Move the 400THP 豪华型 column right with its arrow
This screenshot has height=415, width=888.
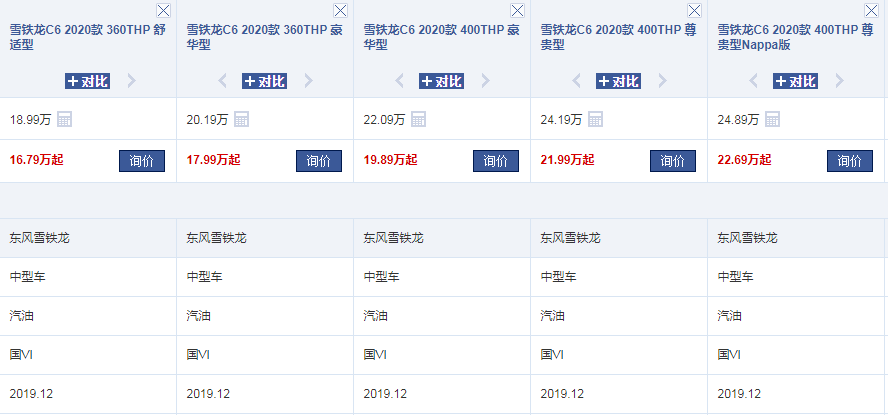[486, 81]
